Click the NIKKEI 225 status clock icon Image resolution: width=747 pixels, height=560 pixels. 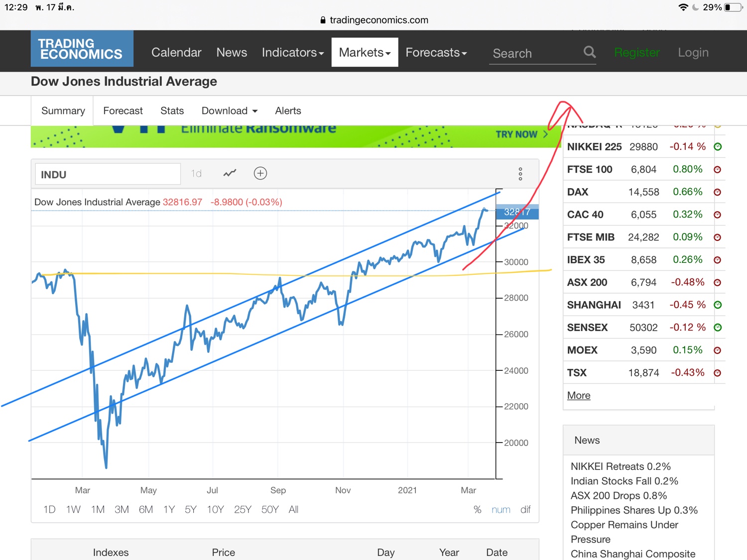click(718, 147)
